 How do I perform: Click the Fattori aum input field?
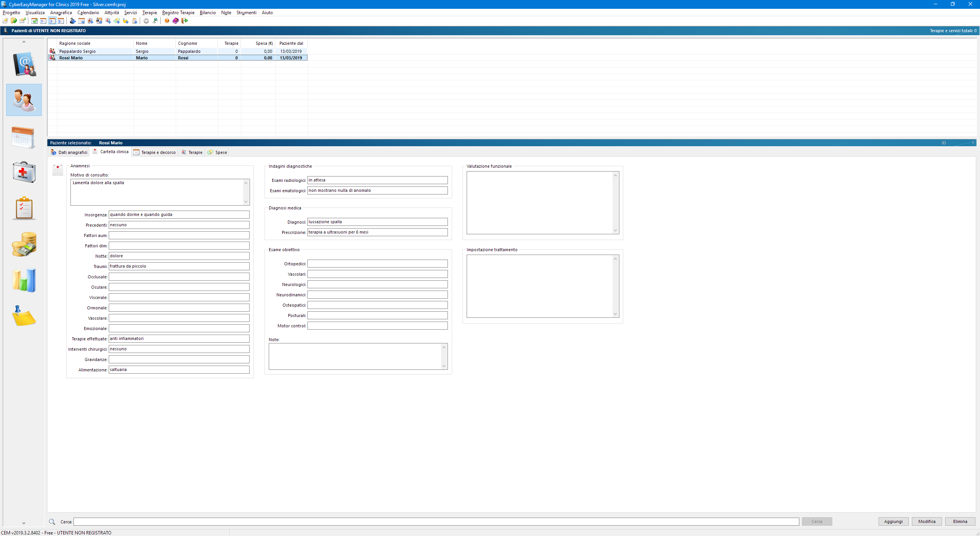pos(179,235)
